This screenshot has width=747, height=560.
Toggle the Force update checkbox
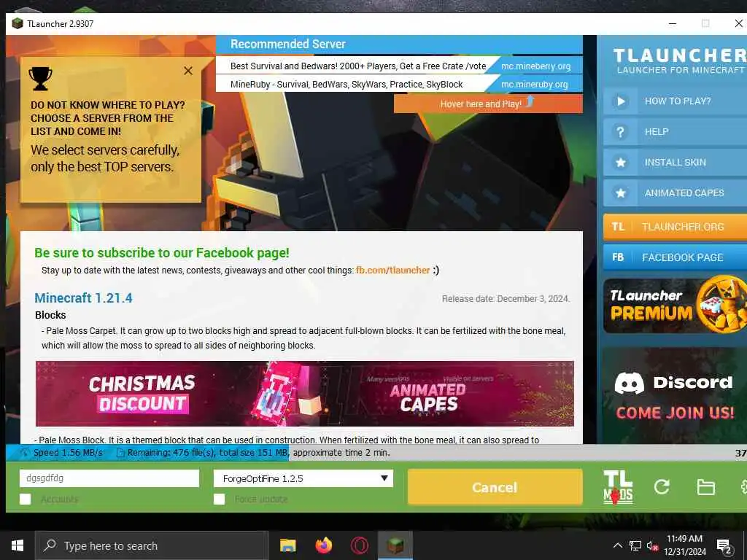(x=219, y=499)
